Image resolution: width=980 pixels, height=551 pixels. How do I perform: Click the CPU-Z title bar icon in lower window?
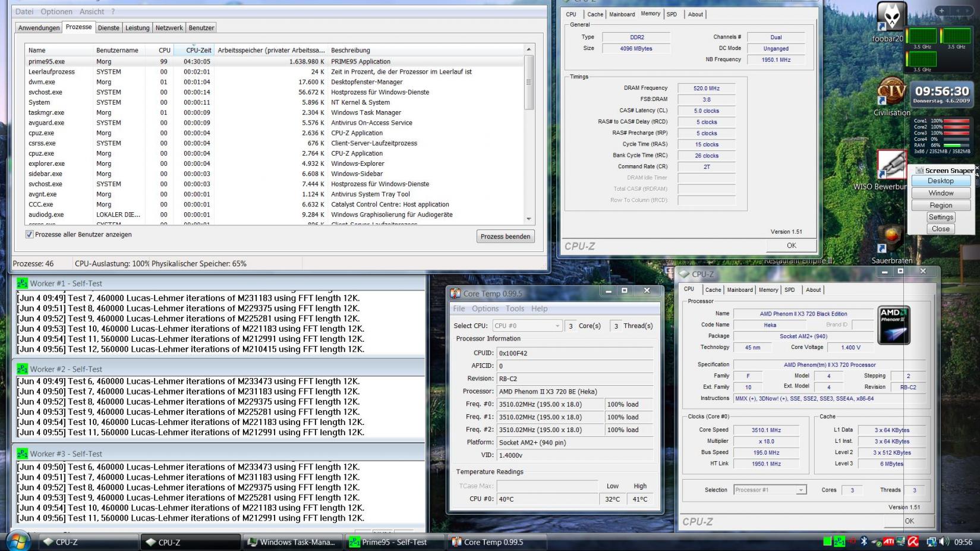pos(685,274)
